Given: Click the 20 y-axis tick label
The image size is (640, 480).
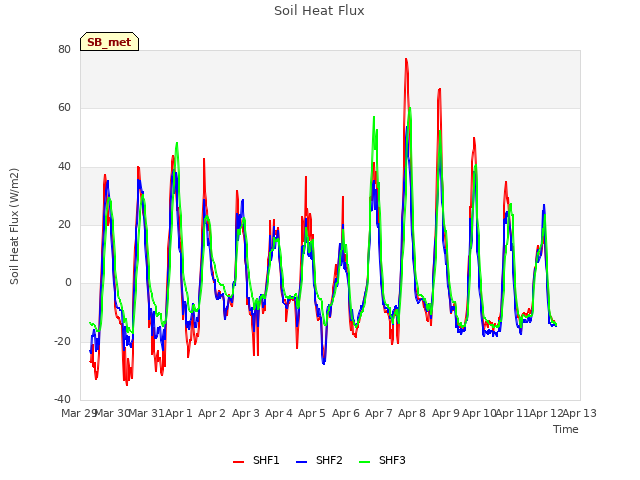Looking at the screenshot, I should pos(64,224).
